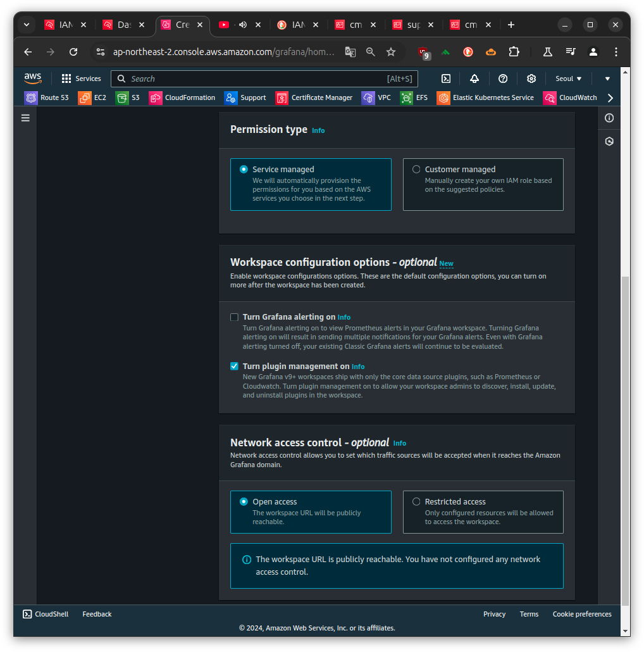Viewport: 644px width, 652px height.
Task: Open the EFS favorite shortcut
Action: tap(414, 97)
